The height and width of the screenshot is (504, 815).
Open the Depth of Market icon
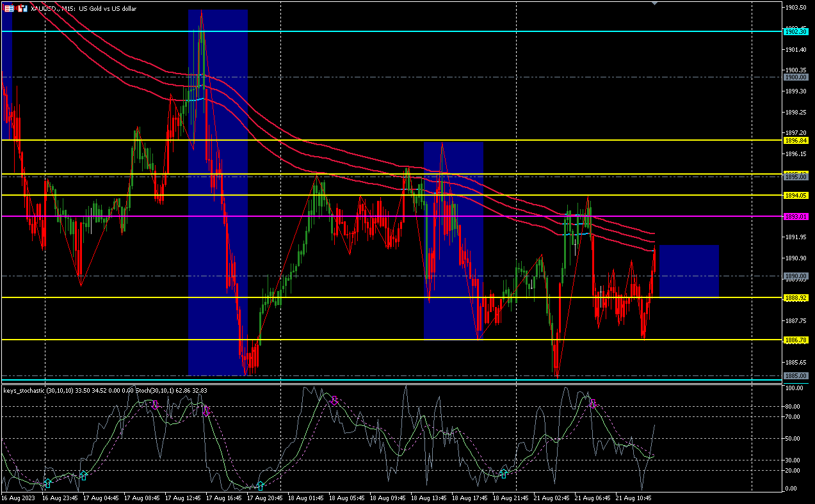point(22,8)
